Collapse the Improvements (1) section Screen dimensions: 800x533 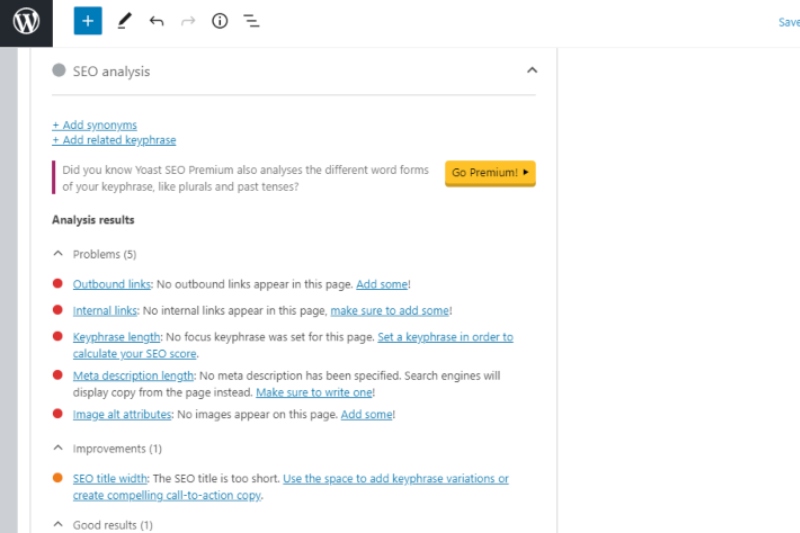58,448
